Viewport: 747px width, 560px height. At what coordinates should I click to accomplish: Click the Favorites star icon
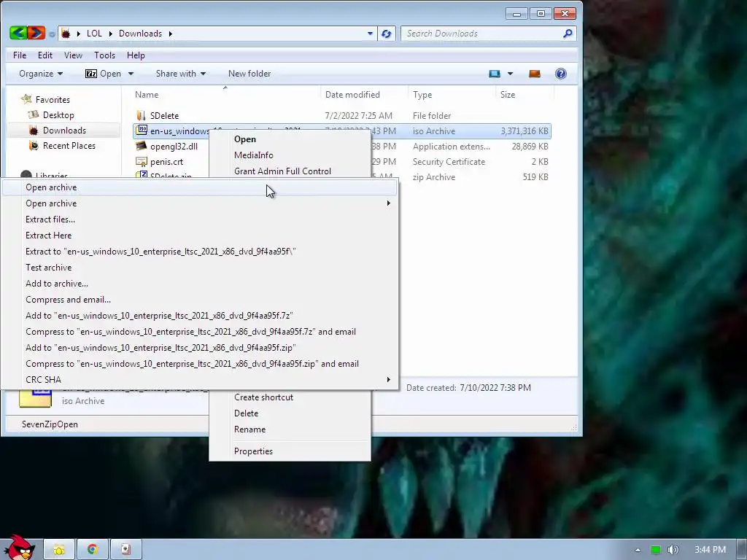tap(26, 99)
